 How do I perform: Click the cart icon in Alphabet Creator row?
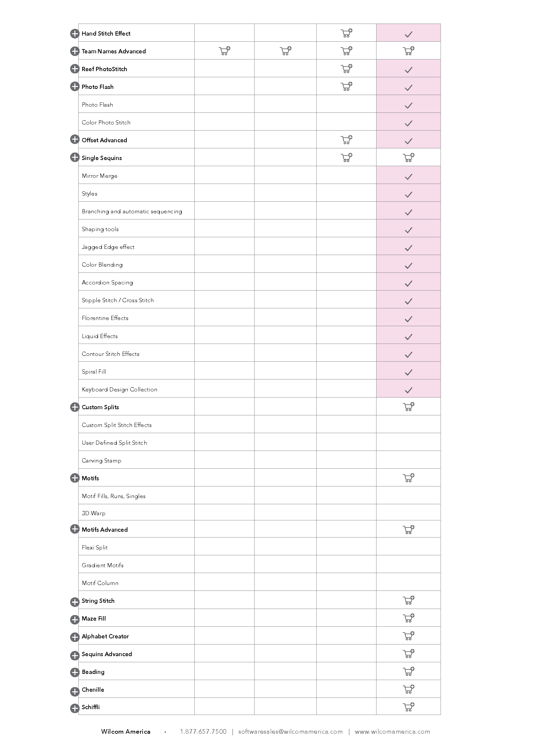point(409,636)
